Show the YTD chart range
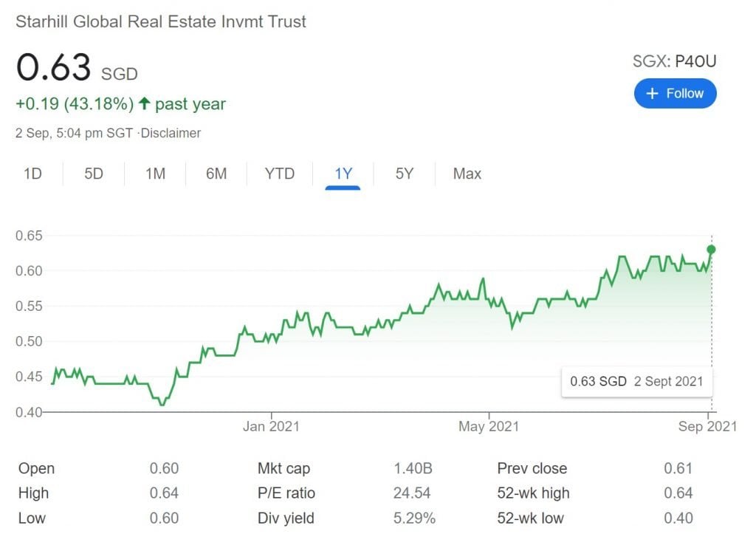 280,174
